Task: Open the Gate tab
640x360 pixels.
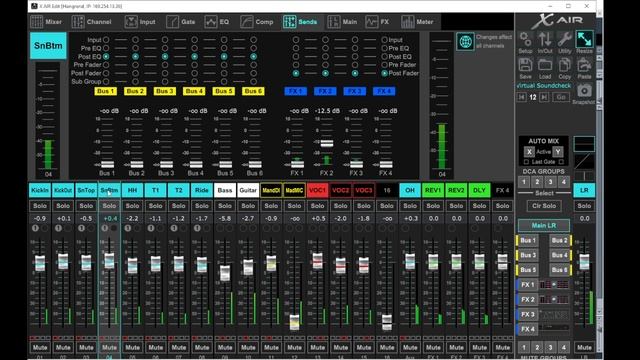Action: tap(181, 22)
